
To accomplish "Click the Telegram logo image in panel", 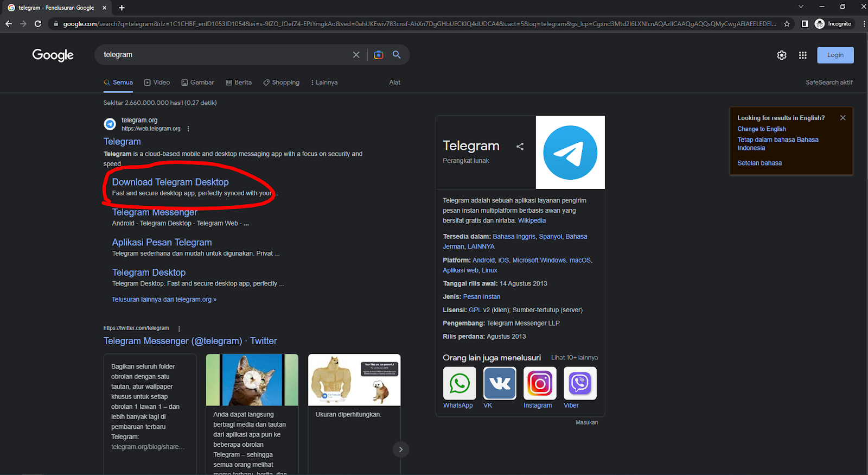I will (570, 152).
